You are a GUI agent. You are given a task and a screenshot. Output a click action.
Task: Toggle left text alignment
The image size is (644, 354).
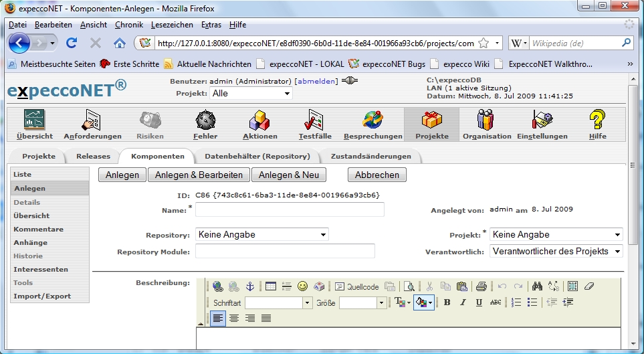[x=218, y=319]
